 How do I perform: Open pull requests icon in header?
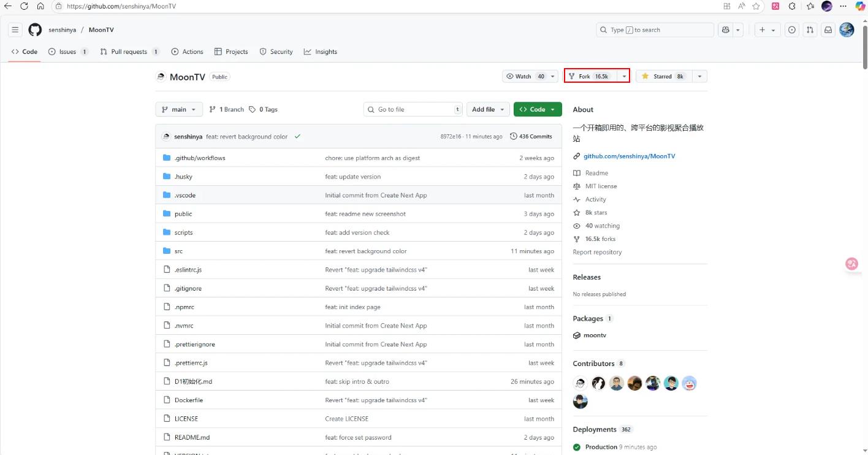pyautogui.click(x=810, y=30)
